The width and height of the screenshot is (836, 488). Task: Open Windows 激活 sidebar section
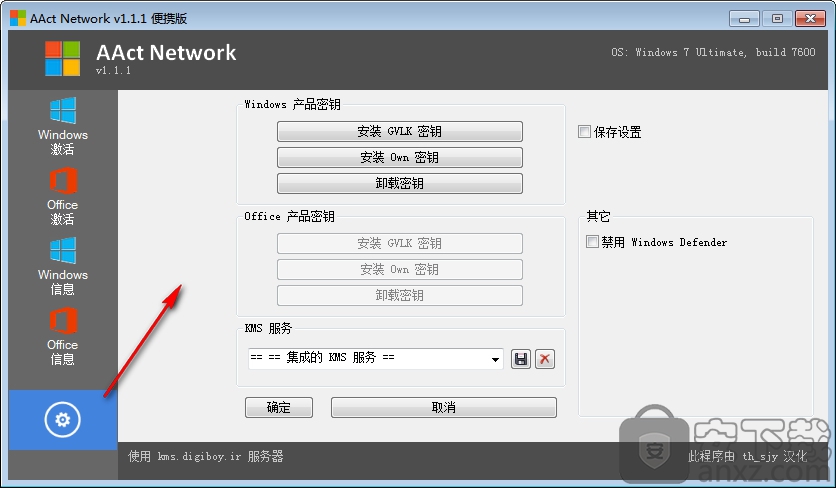(x=62, y=126)
